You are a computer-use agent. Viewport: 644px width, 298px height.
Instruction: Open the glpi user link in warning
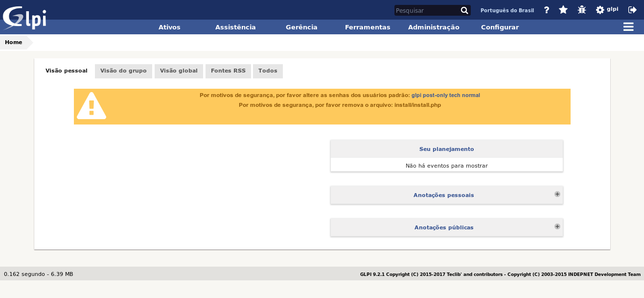(x=416, y=96)
